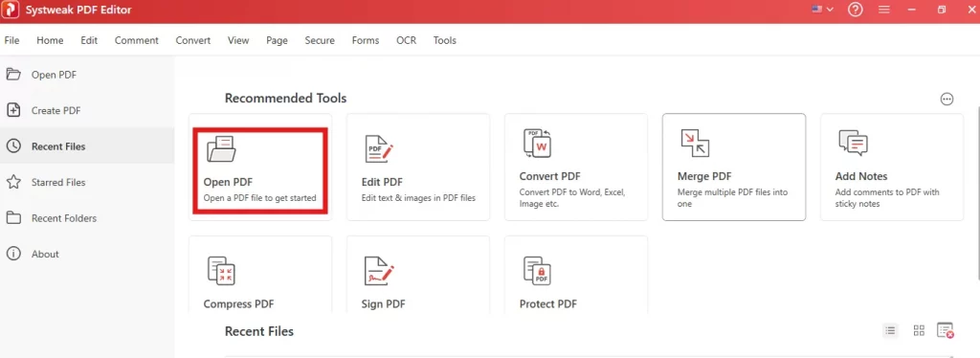Click the Add Notes card title
The width and height of the screenshot is (980, 358).
point(861,177)
